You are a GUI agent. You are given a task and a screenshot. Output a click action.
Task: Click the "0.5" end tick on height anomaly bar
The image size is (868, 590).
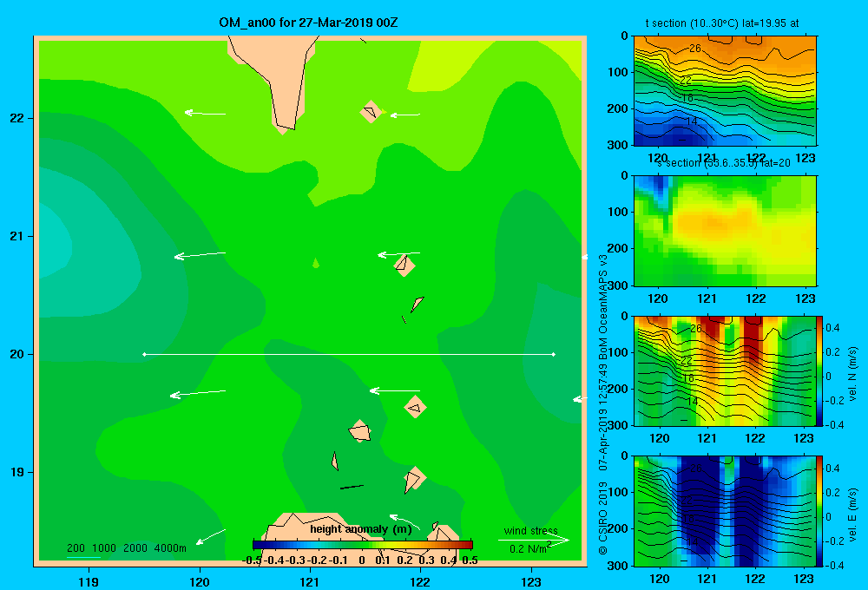[470, 560]
